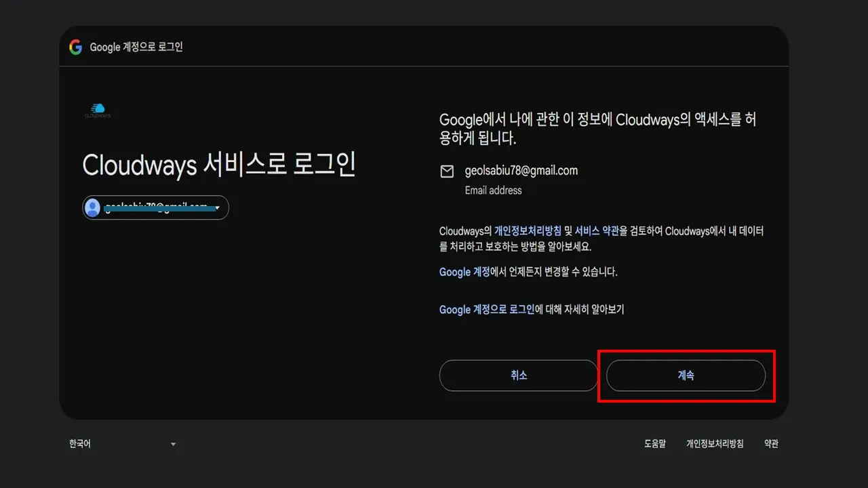Click the 취소 (Cancel) button
Viewport: 868px width, 488px height.
tap(519, 375)
